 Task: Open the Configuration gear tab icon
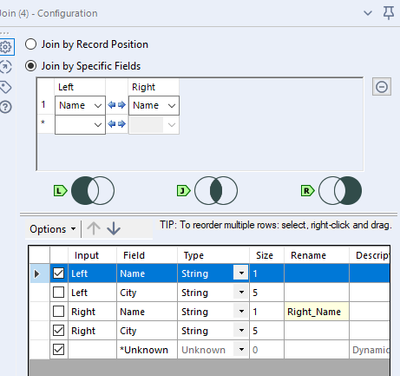pyautogui.click(x=6, y=47)
